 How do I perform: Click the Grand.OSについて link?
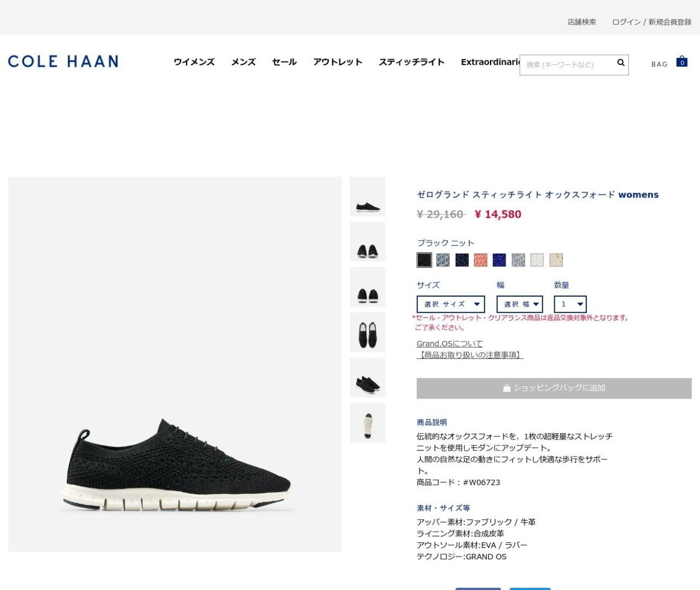tap(450, 344)
